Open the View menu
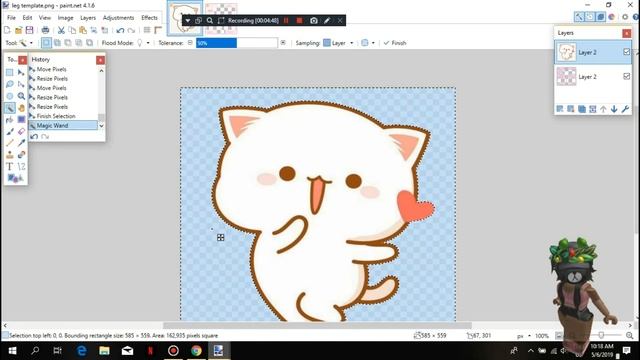 click(x=45, y=18)
